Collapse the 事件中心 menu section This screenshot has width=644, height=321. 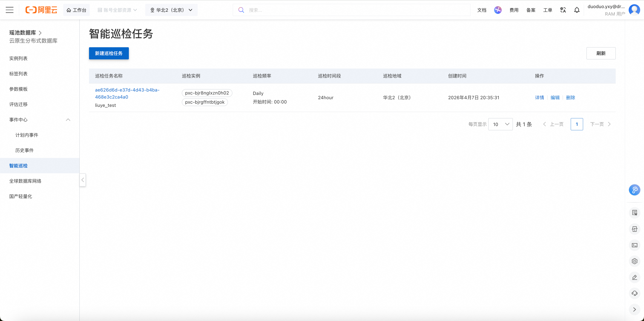(x=68, y=120)
